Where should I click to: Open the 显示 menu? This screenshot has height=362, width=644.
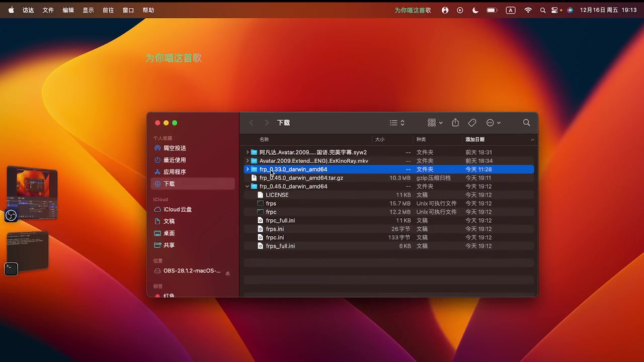(88, 10)
